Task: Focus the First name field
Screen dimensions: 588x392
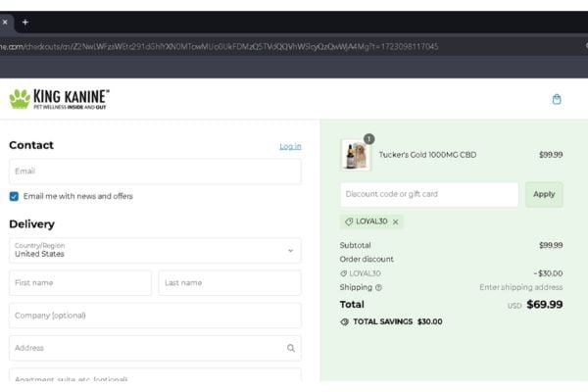Action: 80,283
